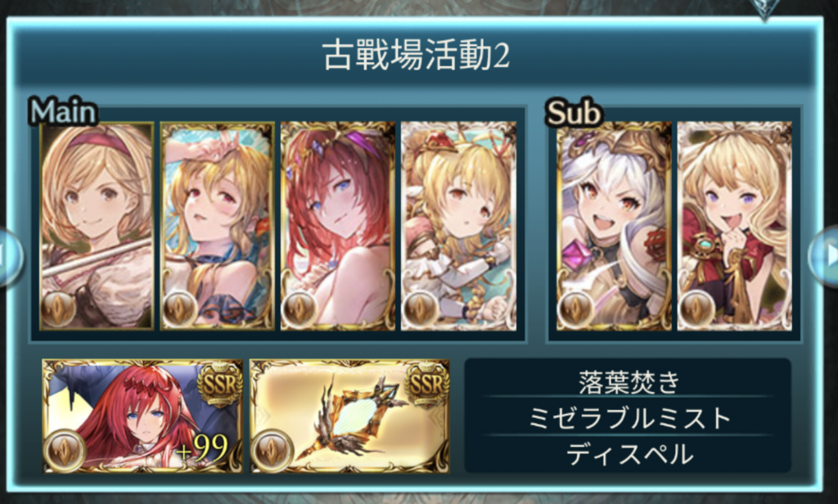Click the SSR badge on the summon card
The image size is (838, 504).
pyautogui.click(x=219, y=385)
